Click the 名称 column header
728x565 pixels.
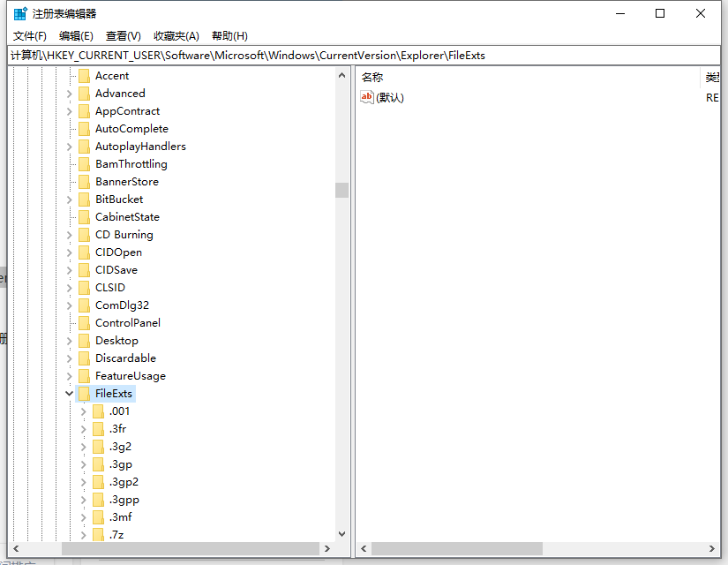coord(373,78)
